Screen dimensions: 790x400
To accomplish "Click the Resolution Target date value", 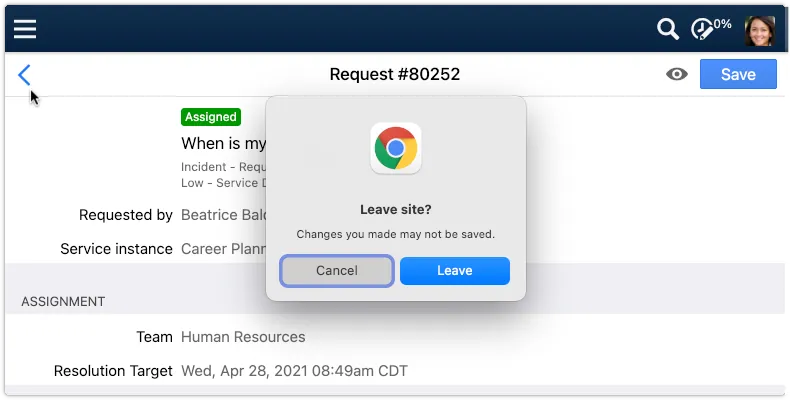I will 294,371.
